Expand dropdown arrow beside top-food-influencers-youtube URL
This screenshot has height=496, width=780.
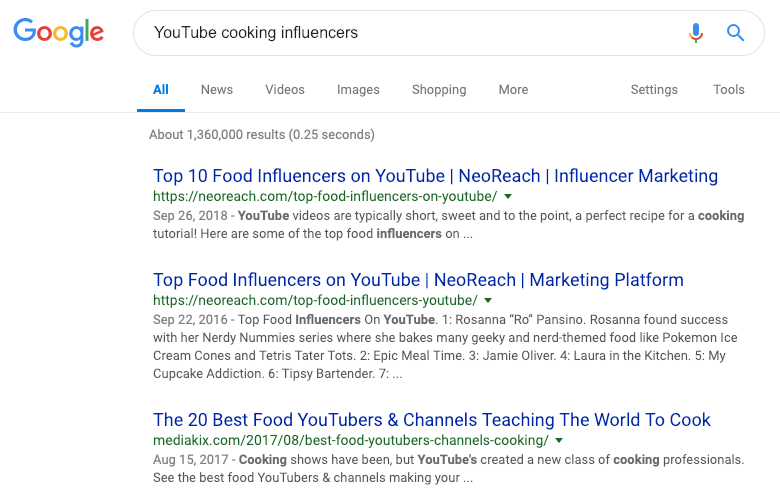(x=488, y=300)
